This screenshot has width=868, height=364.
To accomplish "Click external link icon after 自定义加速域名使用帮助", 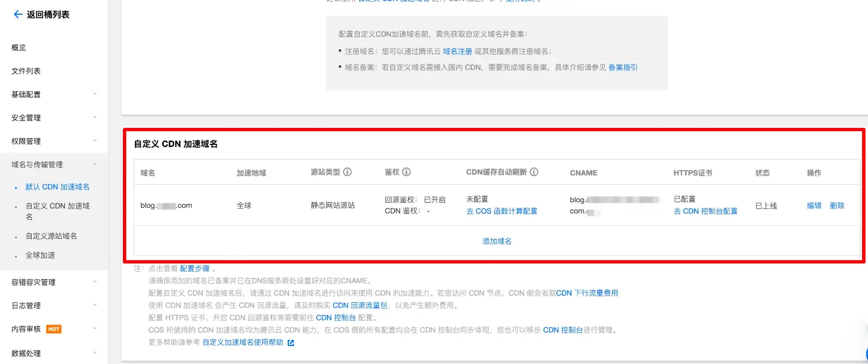I will tap(291, 343).
